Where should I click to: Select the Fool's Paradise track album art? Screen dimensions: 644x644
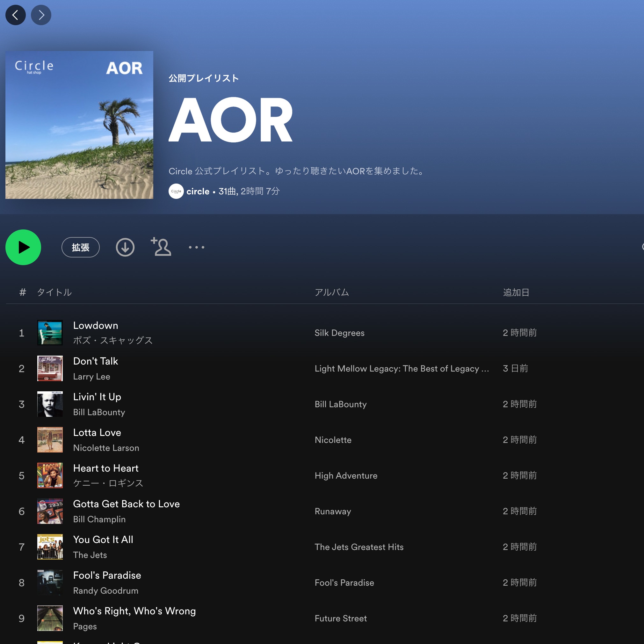click(x=50, y=582)
